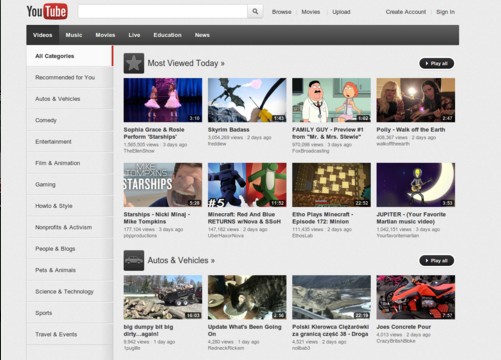The image size is (501, 360).
Task: Select Science & Technology category
Action: pyautogui.click(x=70, y=292)
